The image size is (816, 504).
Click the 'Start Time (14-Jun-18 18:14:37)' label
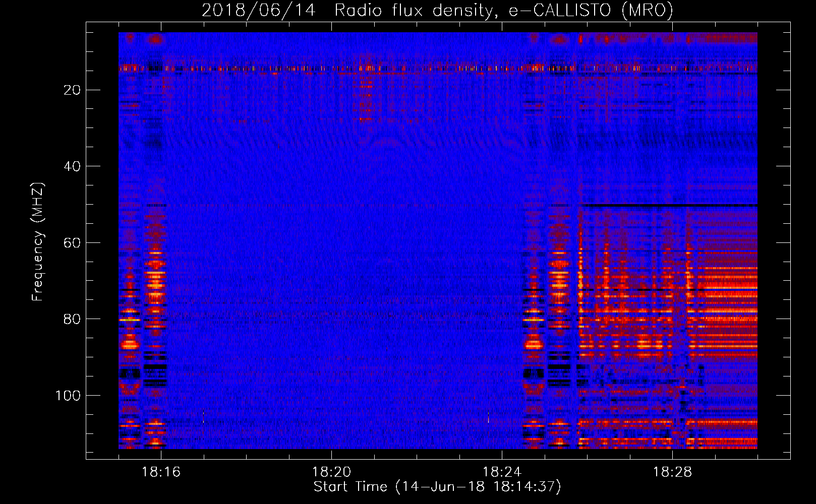tap(437, 487)
